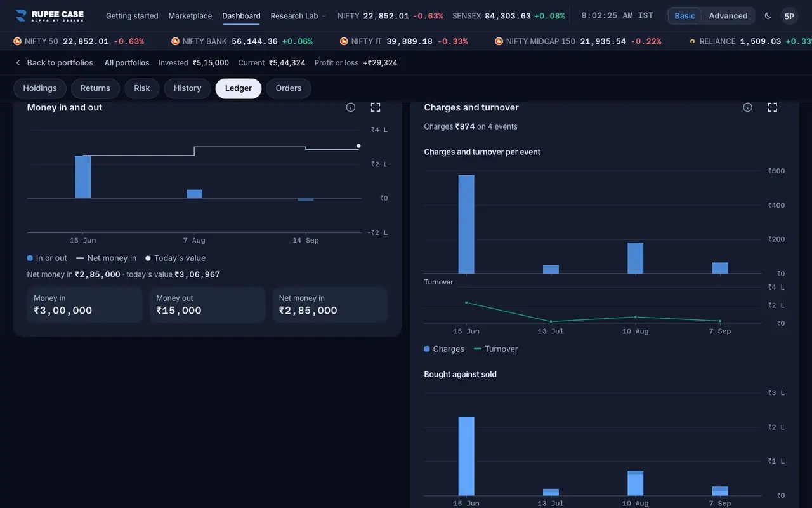The image size is (812, 508).
Task: Toggle In or out legend item
Action: (x=47, y=258)
